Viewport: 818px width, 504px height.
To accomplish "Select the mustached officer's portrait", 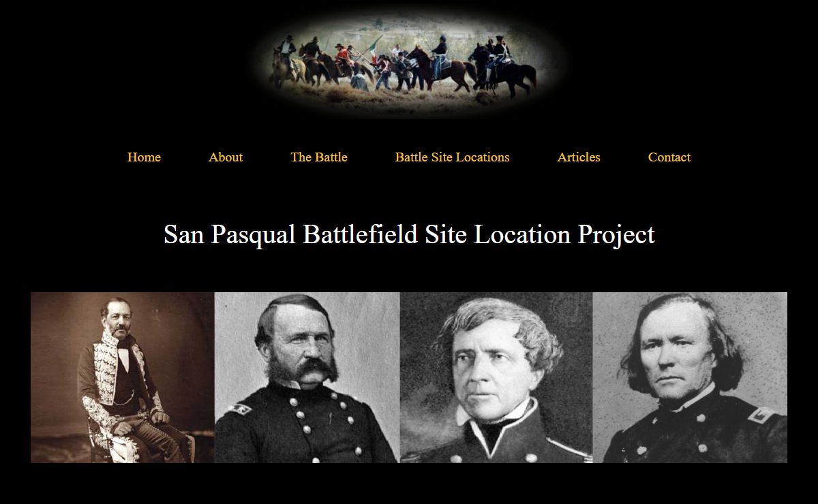I will [x=307, y=378].
